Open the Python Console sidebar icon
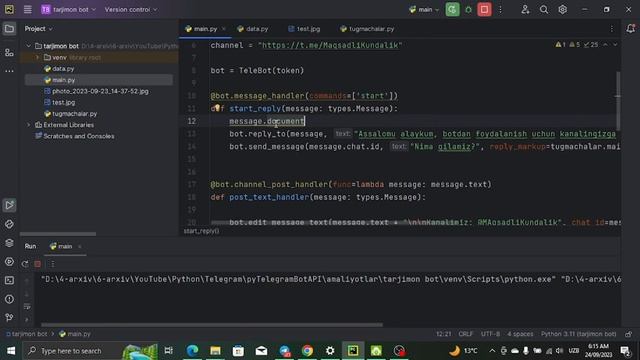The width and height of the screenshot is (640, 360). tap(9, 262)
